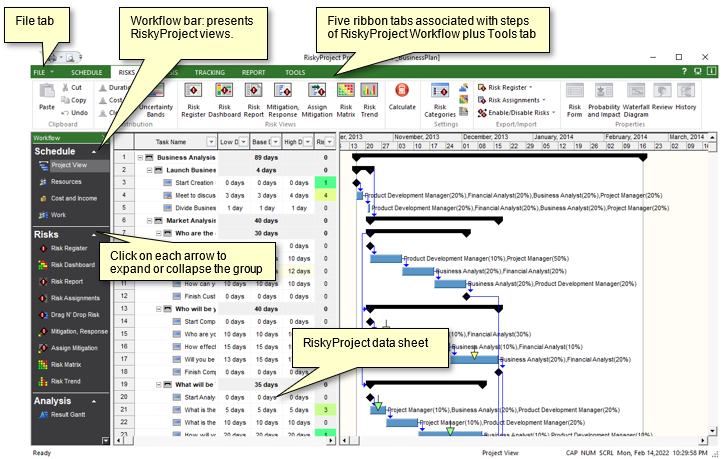Screen dimensions: 723x459
Task: Open the History properties icon
Action: pos(686,90)
